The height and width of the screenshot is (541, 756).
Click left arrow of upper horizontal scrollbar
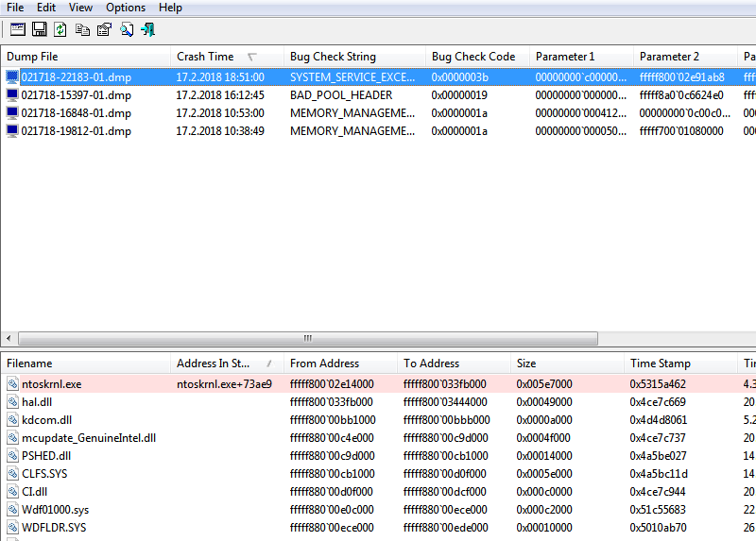[9, 338]
